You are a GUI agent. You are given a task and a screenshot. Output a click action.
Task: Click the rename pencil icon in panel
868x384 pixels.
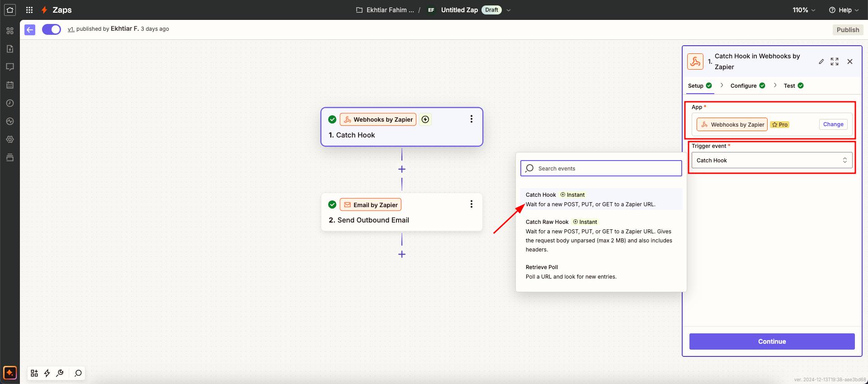point(821,62)
